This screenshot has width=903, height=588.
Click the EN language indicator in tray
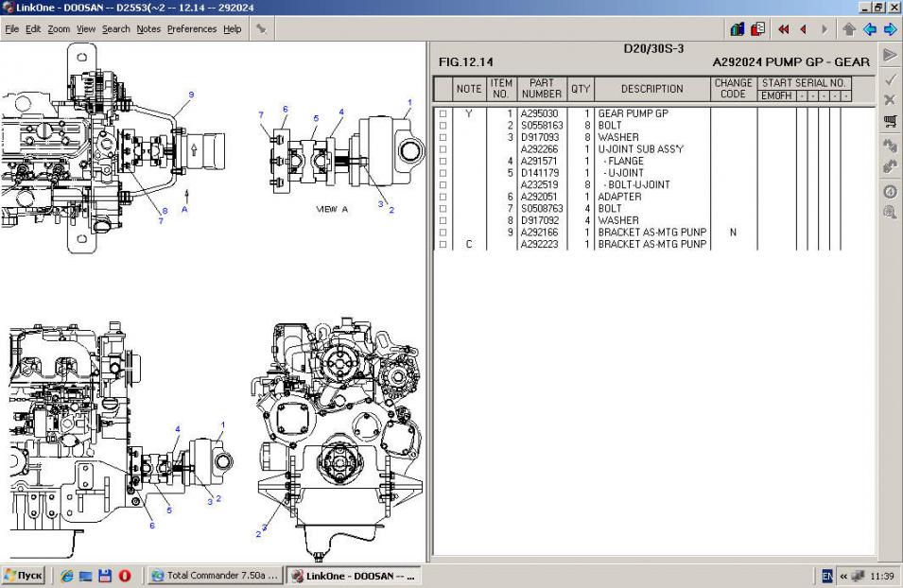coord(827,576)
